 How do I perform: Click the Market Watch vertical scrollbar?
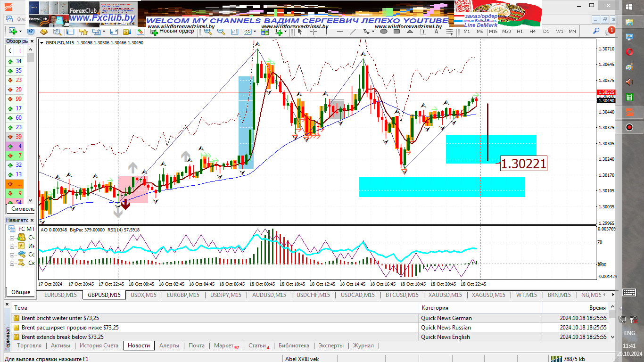pyautogui.click(x=31, y=125)
